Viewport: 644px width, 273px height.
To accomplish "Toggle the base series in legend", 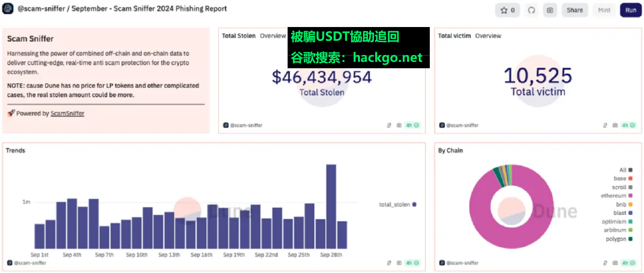I will tap(623, 179).
